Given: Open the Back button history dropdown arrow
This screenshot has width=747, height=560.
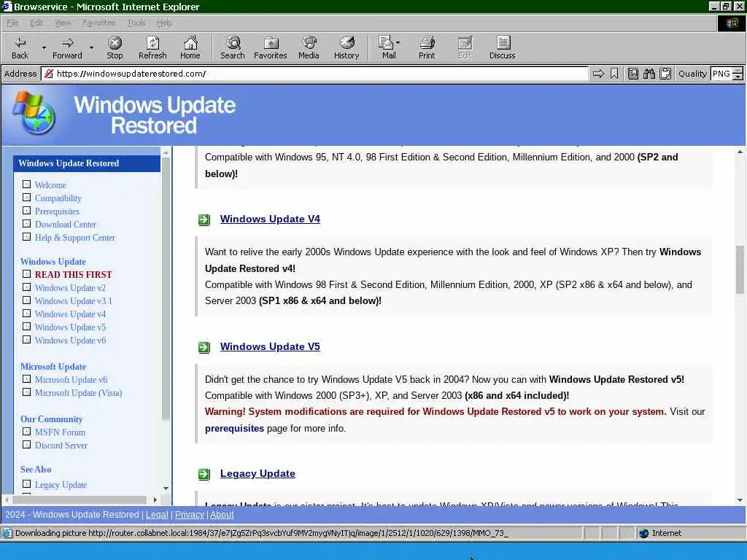Looking at the screenshot, I should pos(44,47).
